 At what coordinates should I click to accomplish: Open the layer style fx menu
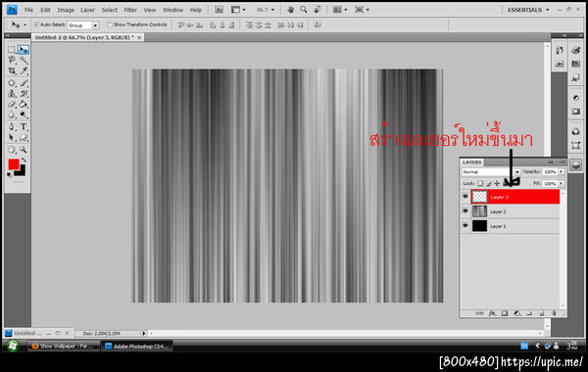pyautogui.click(x=492, y=313)
